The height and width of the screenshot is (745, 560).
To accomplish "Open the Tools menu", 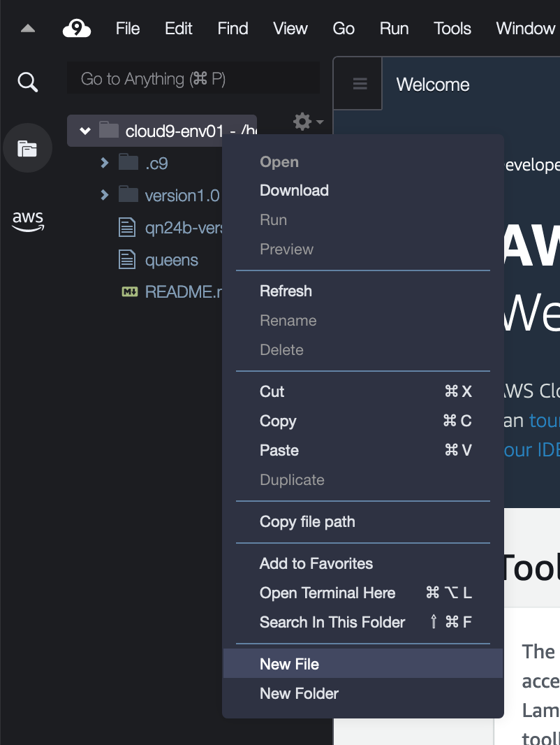I will (452, 29).
